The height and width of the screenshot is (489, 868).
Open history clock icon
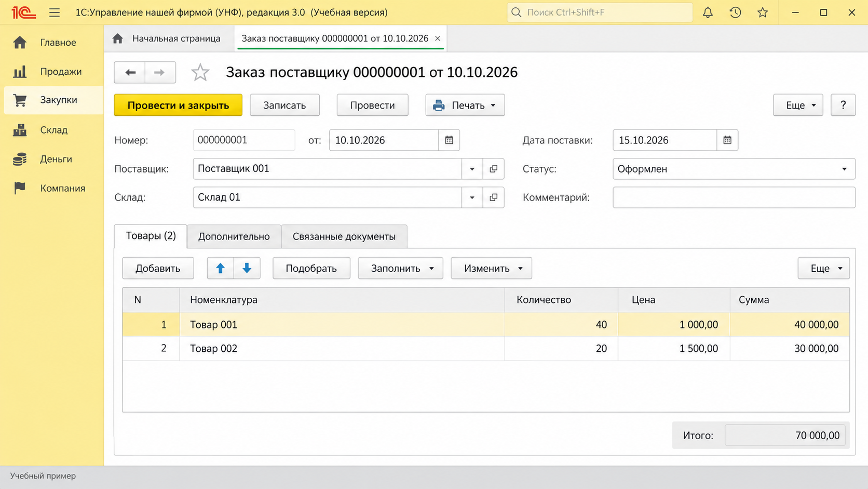(x=735, y=12)
